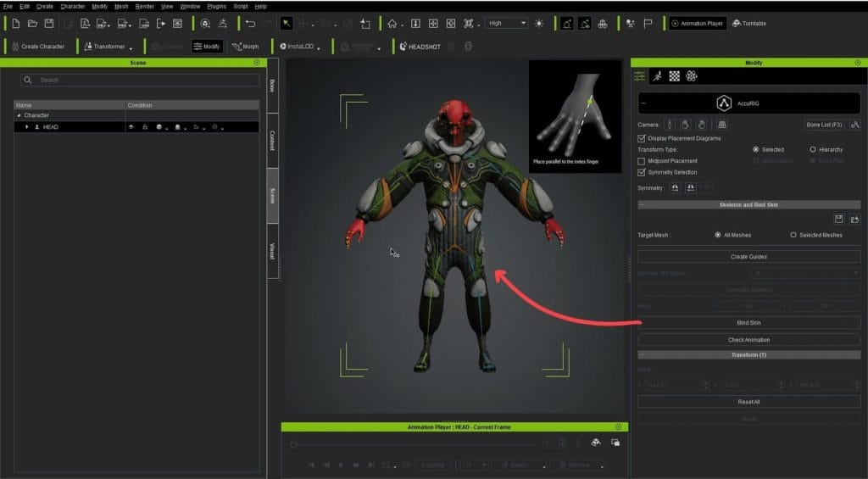Select the Hierarchy transform type
This screenshot has width=868, height=479.
[812, 149]
